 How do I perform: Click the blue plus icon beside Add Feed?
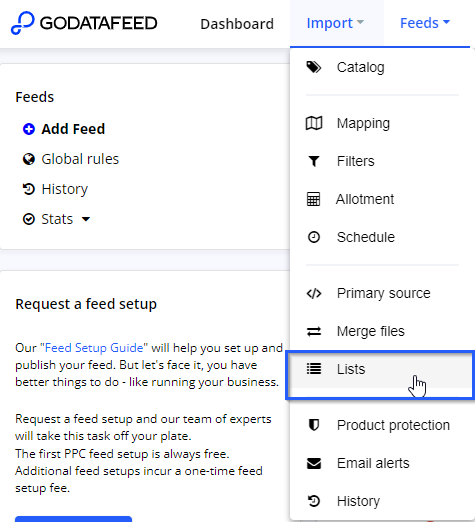tap(29, 129)
